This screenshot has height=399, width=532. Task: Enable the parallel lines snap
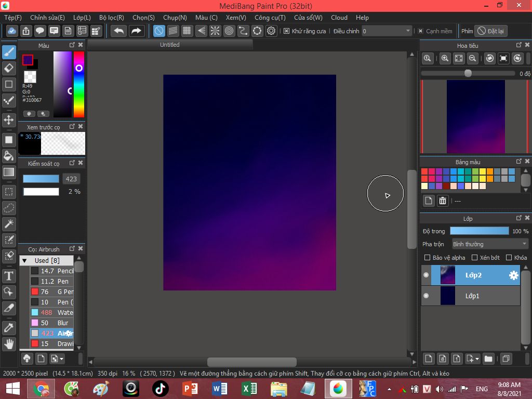point(173,31)
